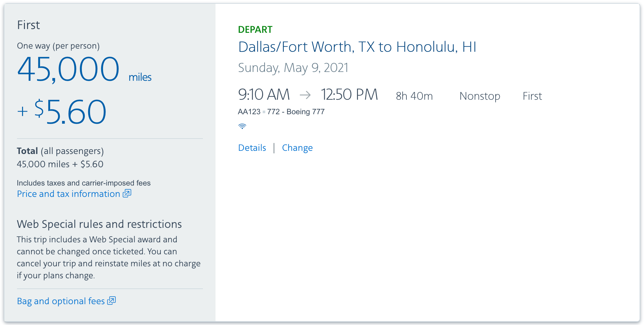The height and width of the screenshot is (325, 644).
Task: Click flight number AA123
Action: [249, 111]
